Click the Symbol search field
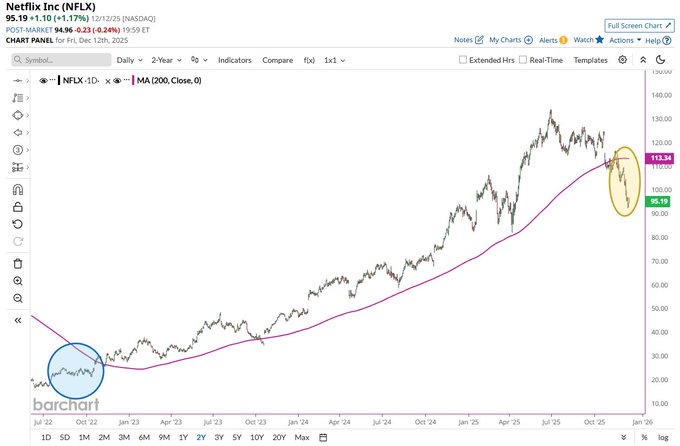 (61, 60)
